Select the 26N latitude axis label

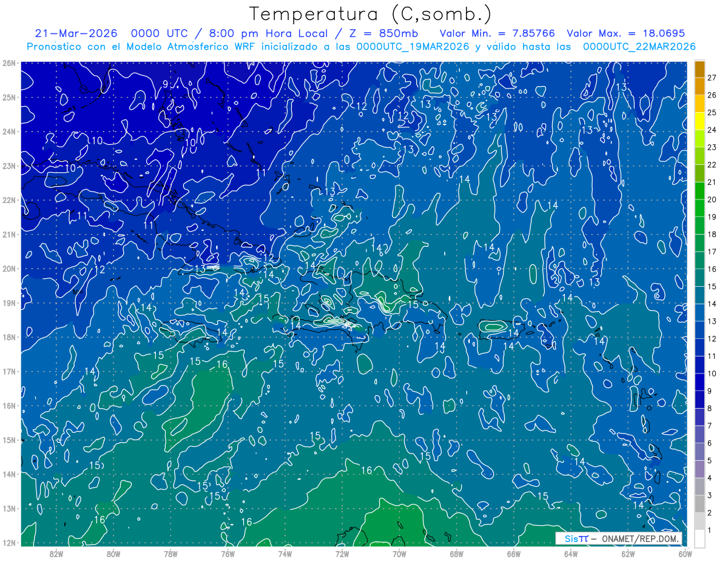pos(8,63)
